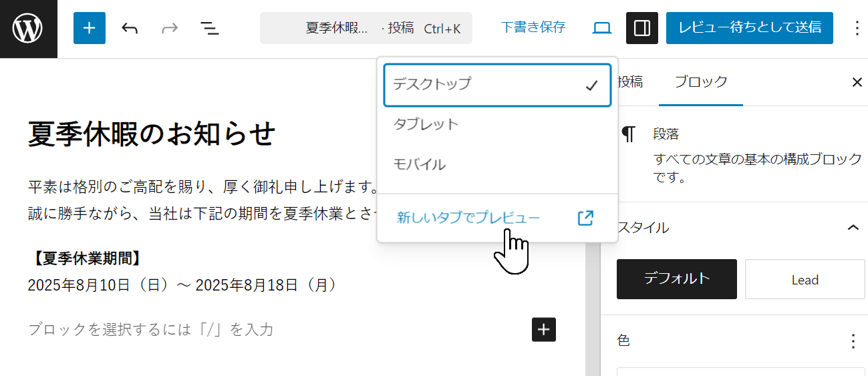
Task: Open the 色 panel options menu
Action: pos(853,341)
